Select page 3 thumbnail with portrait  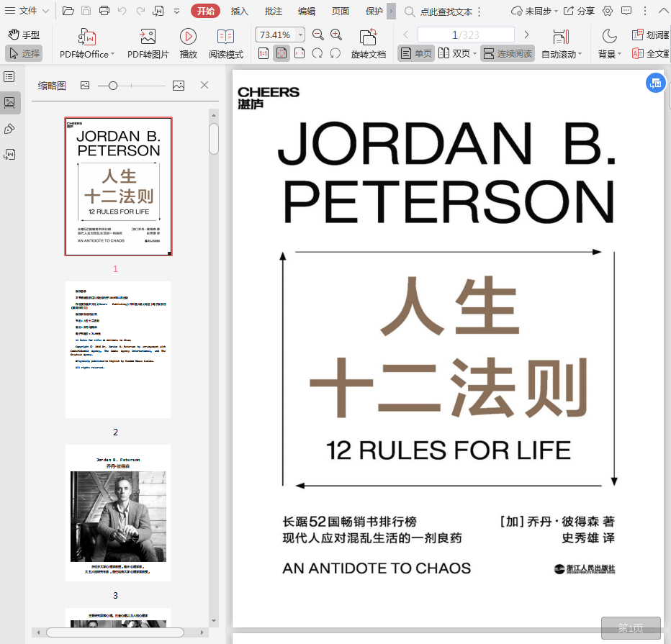point(118,513)
